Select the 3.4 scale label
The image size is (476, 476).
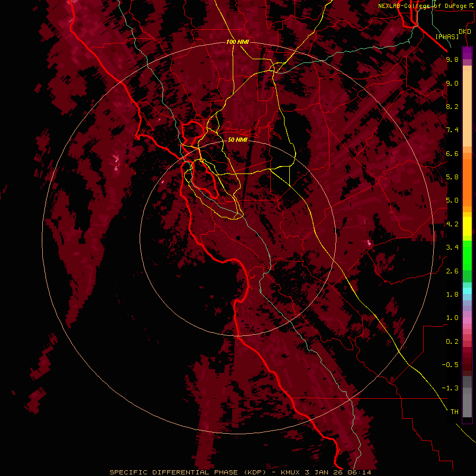point(452,248)
